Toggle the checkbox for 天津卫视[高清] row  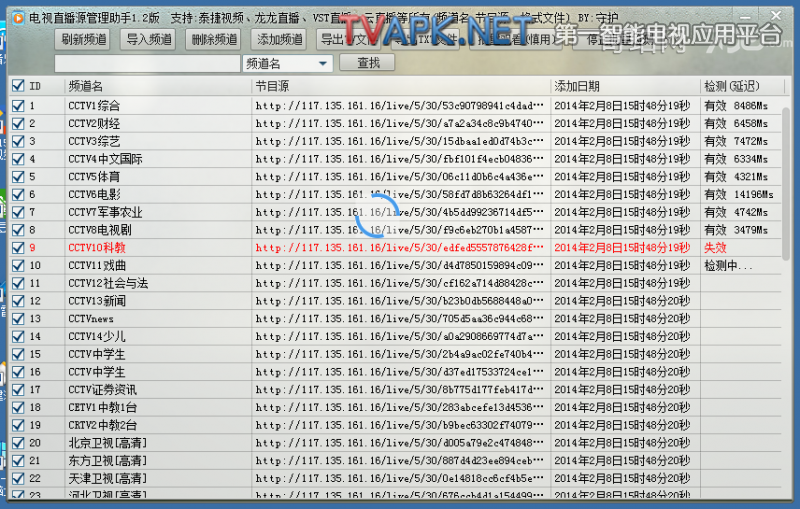pos(18,478)
